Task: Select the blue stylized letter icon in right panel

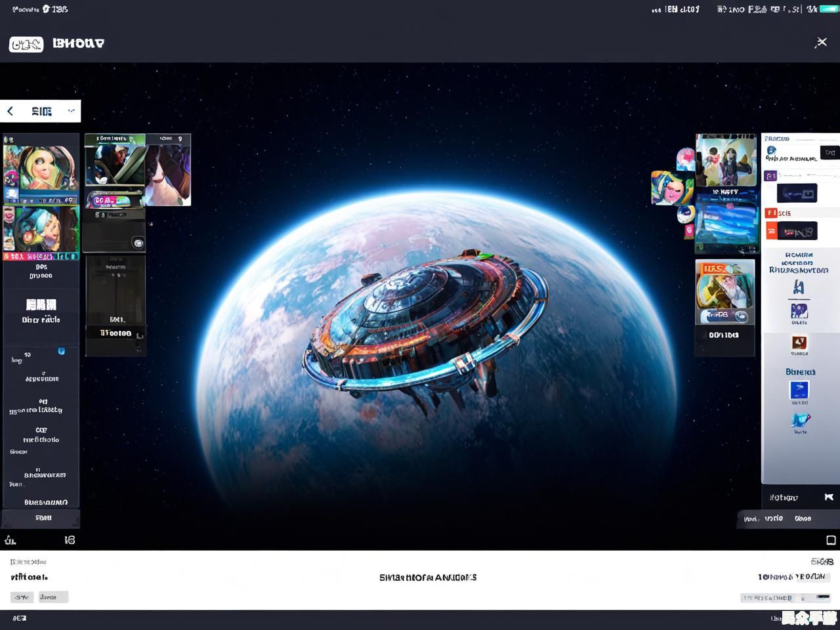Action: pyautogui.click(x=799, y=287)
